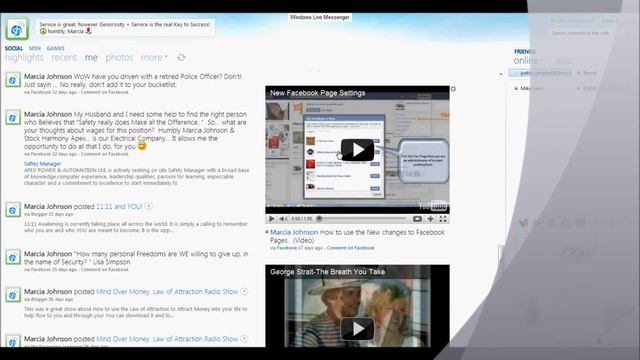Open the 'online' friends filter dropdown
This screenshot has height=360, width=640.
(x=528, y=60)
